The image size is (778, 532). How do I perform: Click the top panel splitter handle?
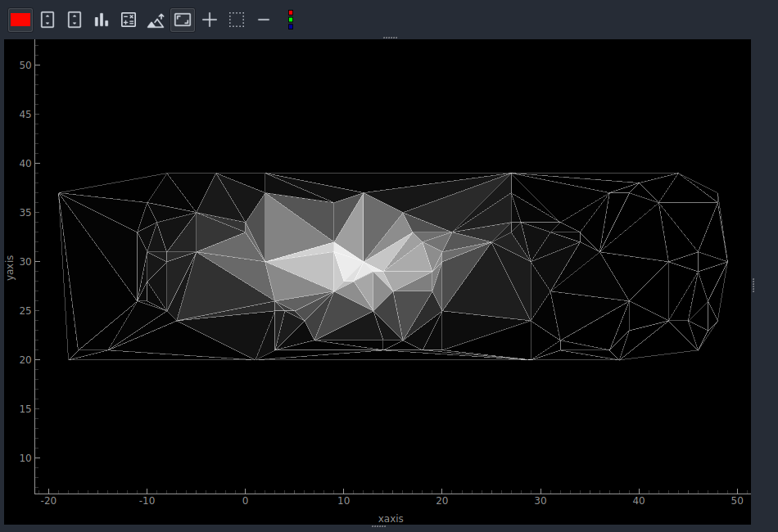coord(390,38)
